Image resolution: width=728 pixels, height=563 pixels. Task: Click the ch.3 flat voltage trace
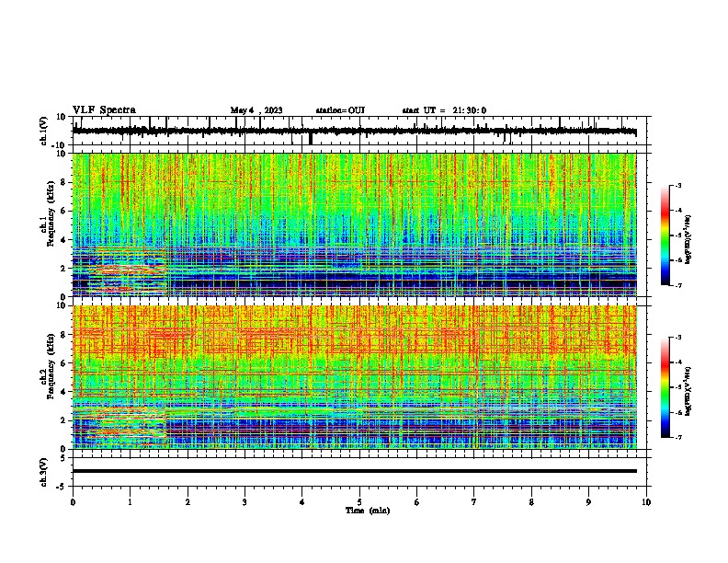(x=355, y=471)
